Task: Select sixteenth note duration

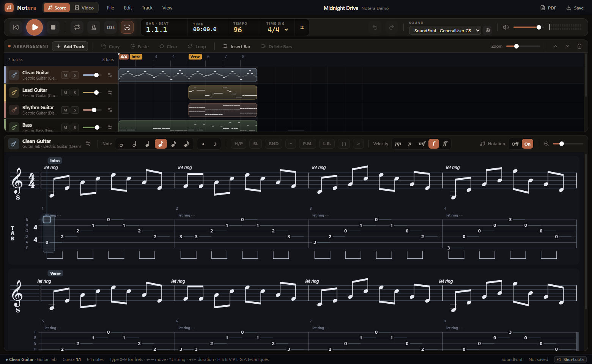Action: click(174, 144)
